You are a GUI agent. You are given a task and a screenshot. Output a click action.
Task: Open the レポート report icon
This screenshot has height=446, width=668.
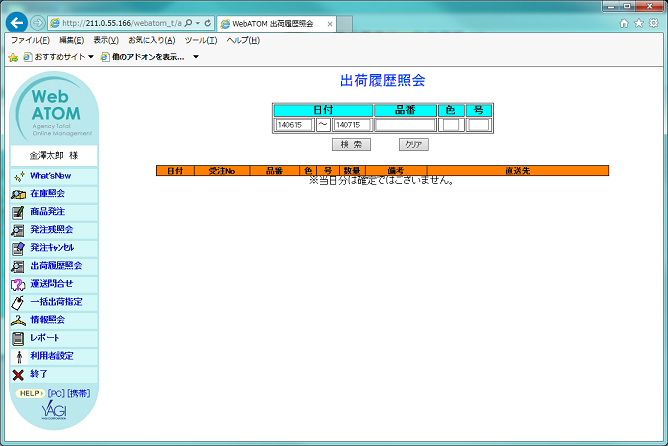pos(18,339)
